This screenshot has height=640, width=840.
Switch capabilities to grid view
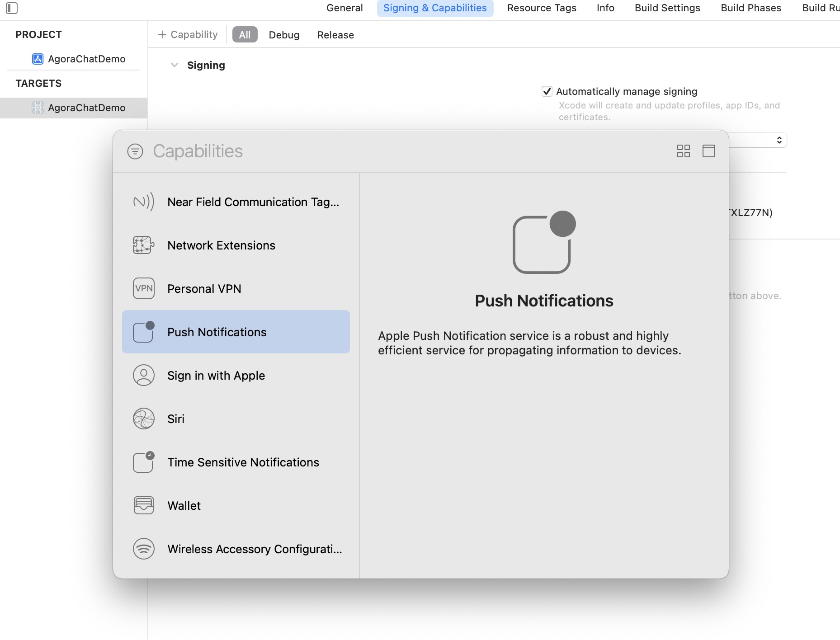(x=684, y=151)
